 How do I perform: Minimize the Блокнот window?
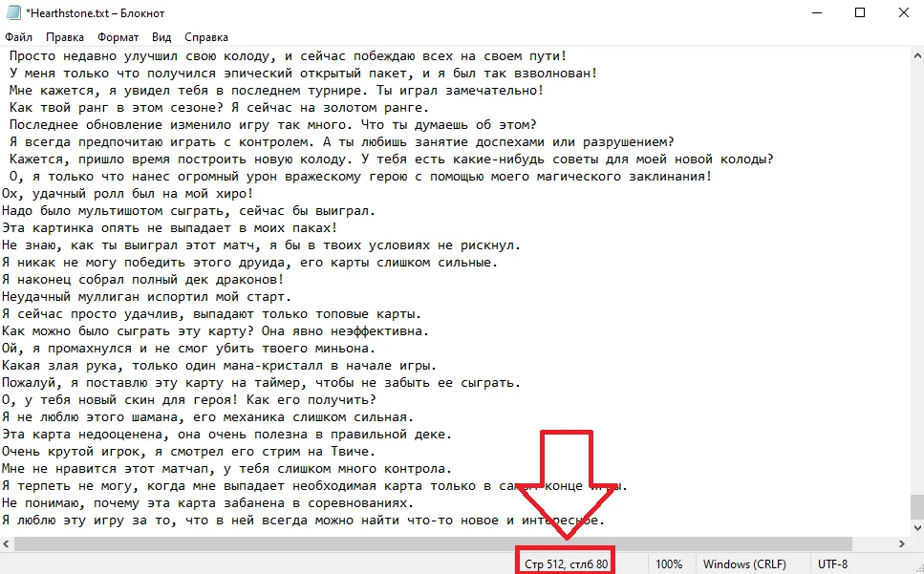pyautogui.click(x=817, y=13)
